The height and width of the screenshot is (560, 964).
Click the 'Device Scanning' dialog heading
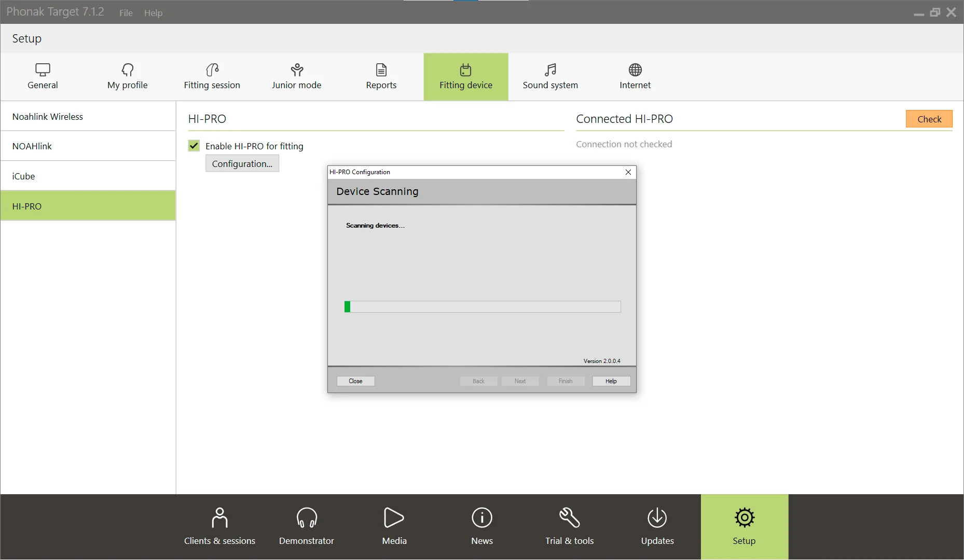coord(377,191)
